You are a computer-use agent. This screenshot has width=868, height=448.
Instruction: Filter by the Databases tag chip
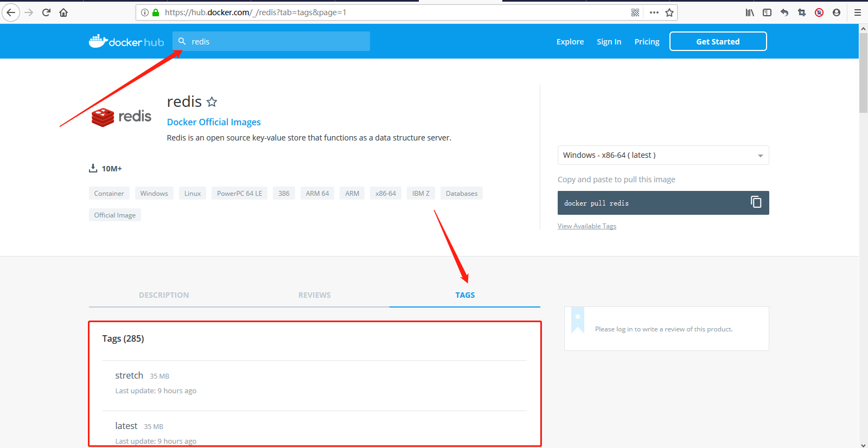[462, 193]
